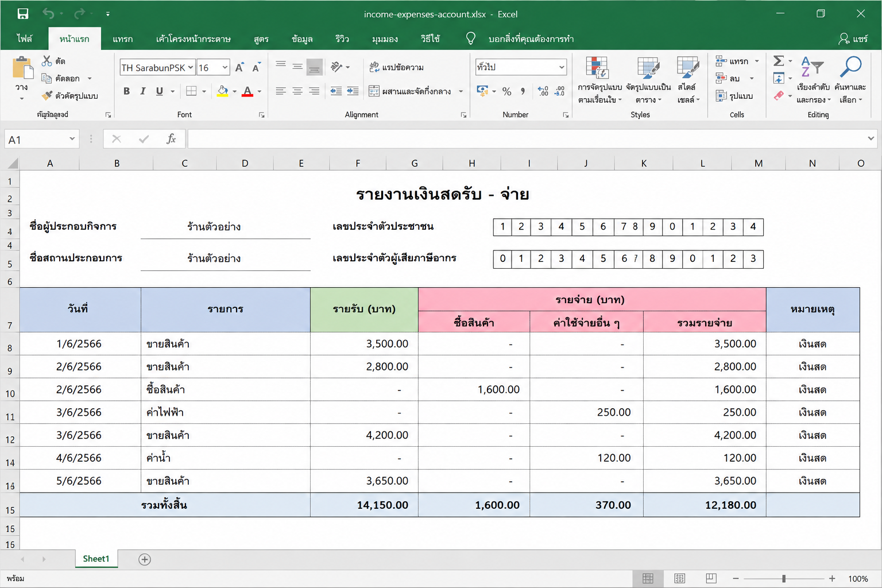Click Increase Decimal icon

click(543, 91)
